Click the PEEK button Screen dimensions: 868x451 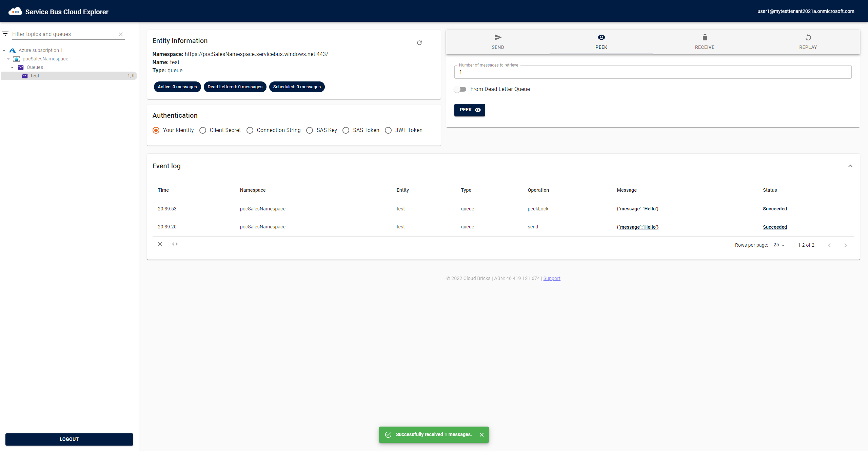coord(470,110)
